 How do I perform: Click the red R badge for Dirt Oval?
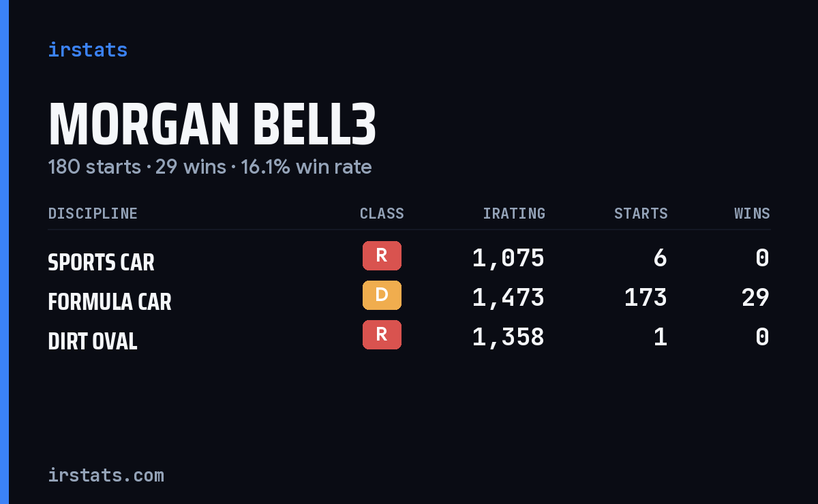pyautogui.click(x=382, y=334)
